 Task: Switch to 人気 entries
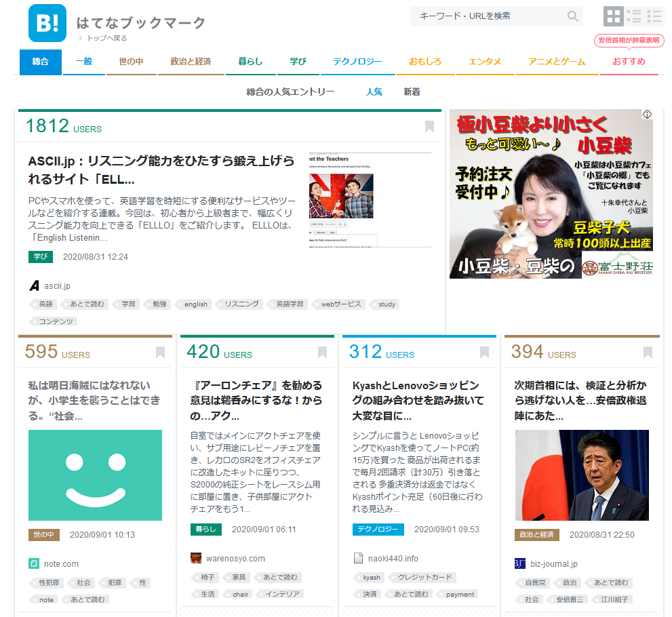coord(374,92)
